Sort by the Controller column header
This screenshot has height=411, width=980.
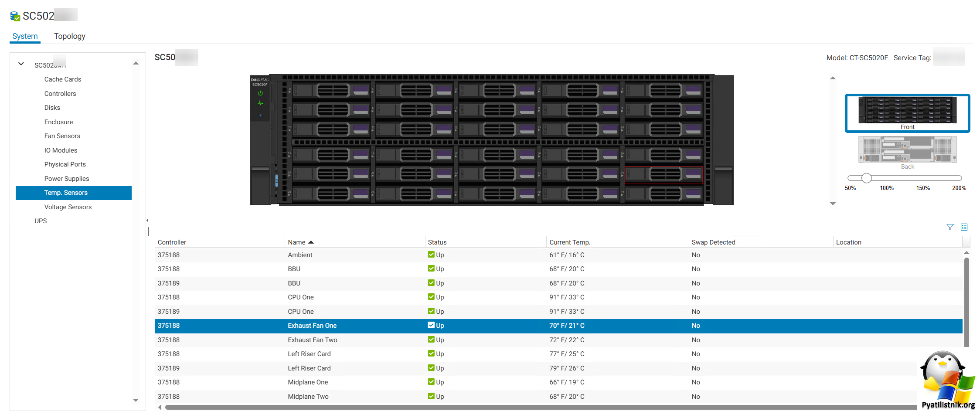(x=220, y=242)
